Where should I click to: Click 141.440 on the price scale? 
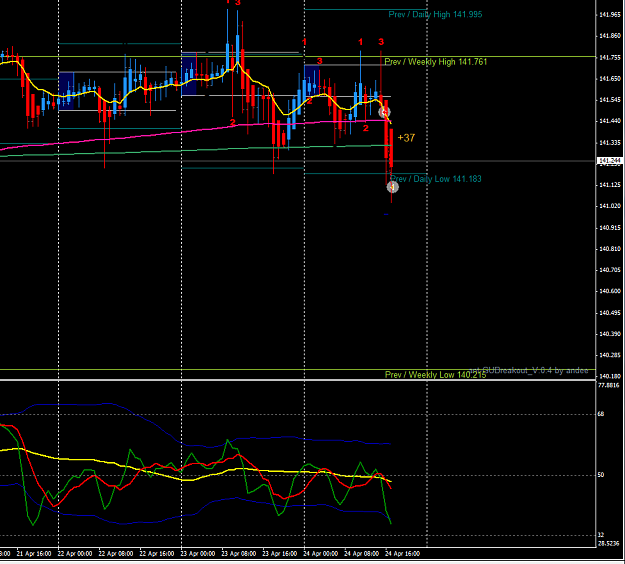pos(610,121)
